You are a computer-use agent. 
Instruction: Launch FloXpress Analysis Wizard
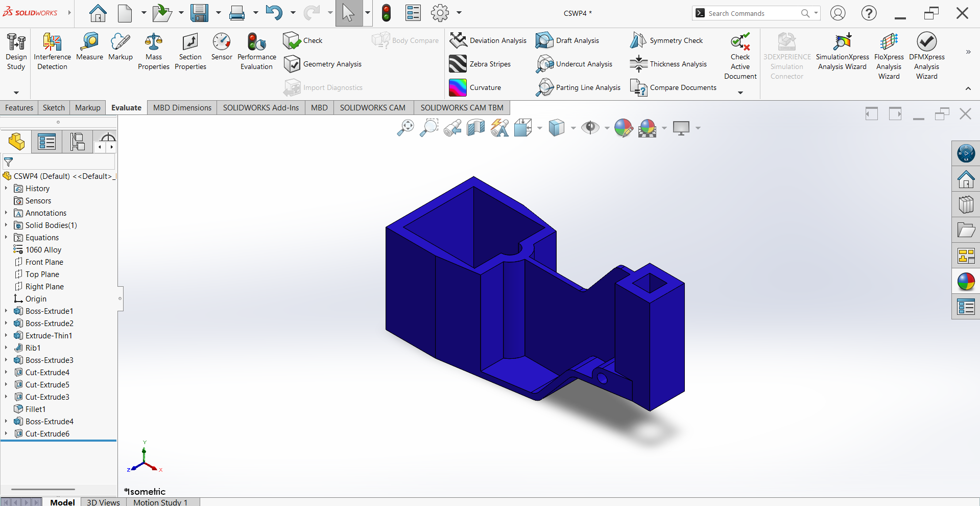tap(889, 56)
